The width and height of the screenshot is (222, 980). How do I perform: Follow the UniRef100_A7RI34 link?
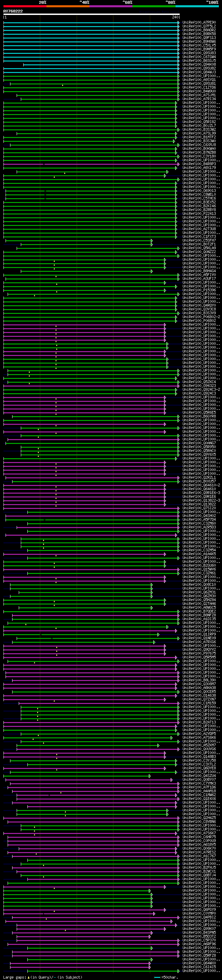point(199,99)
